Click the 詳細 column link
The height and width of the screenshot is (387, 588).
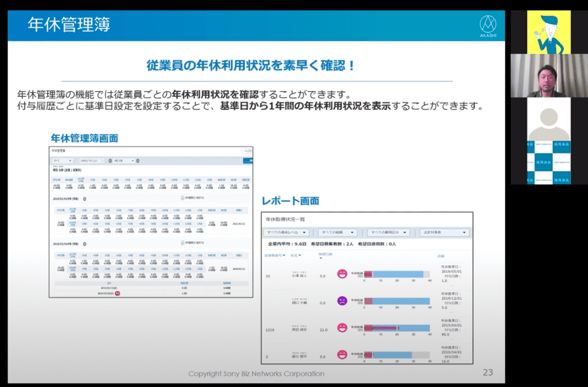440,256
